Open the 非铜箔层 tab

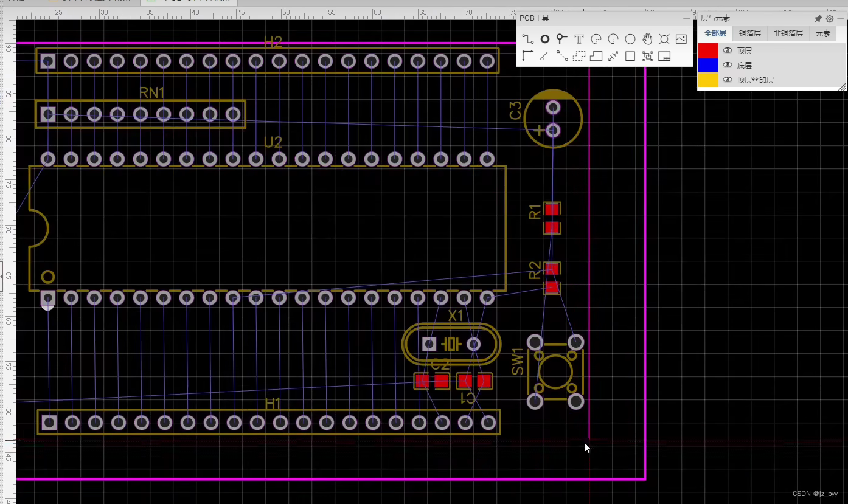788,33
